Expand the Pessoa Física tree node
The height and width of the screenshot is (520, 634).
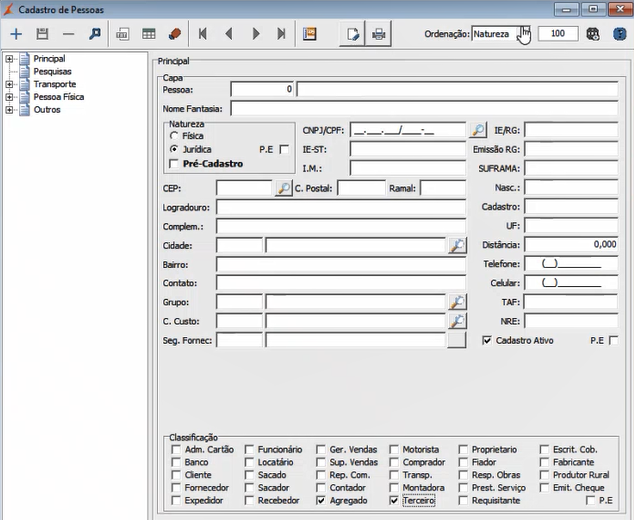coord(10,98)
